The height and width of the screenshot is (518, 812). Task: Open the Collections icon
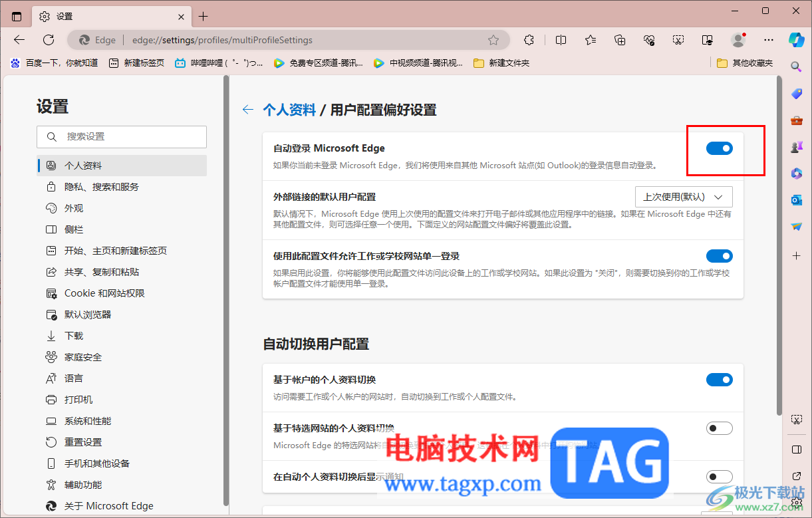click(620, 40)
